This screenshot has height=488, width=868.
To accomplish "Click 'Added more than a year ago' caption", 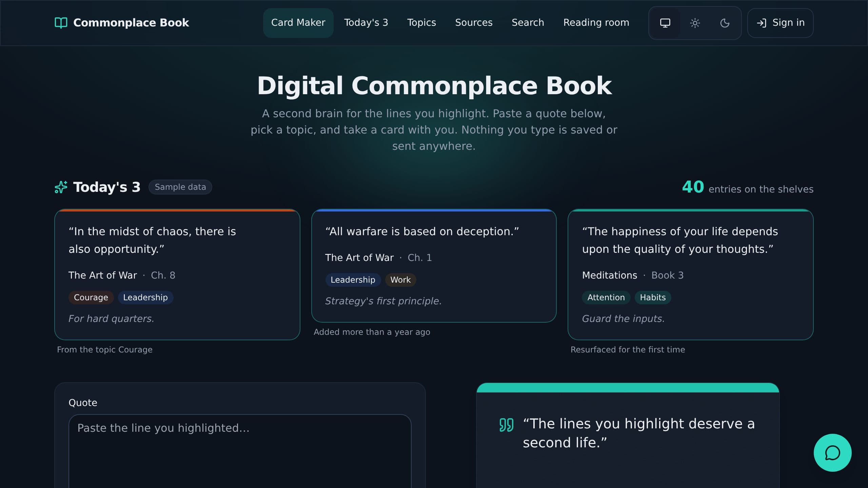I will tap(372, 332).
